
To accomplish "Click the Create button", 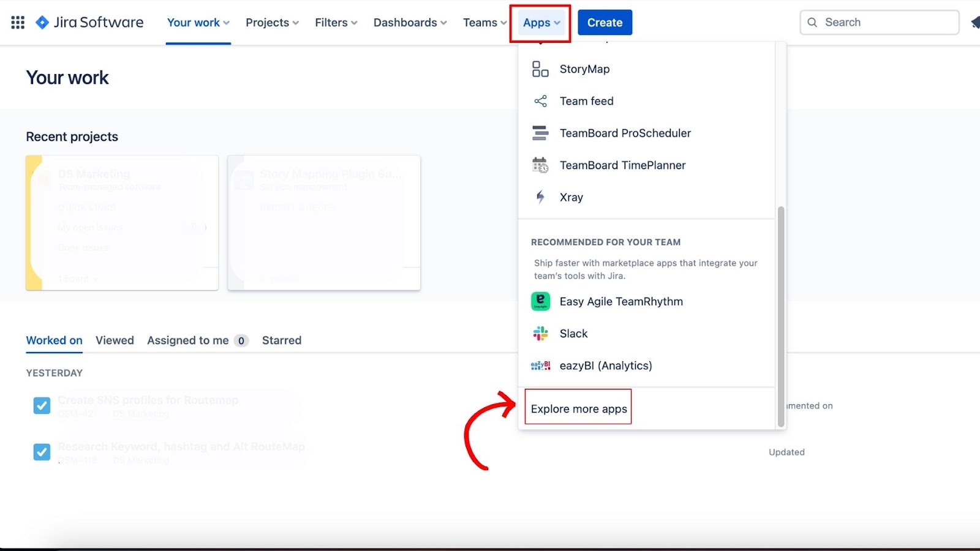I will 605,23.
